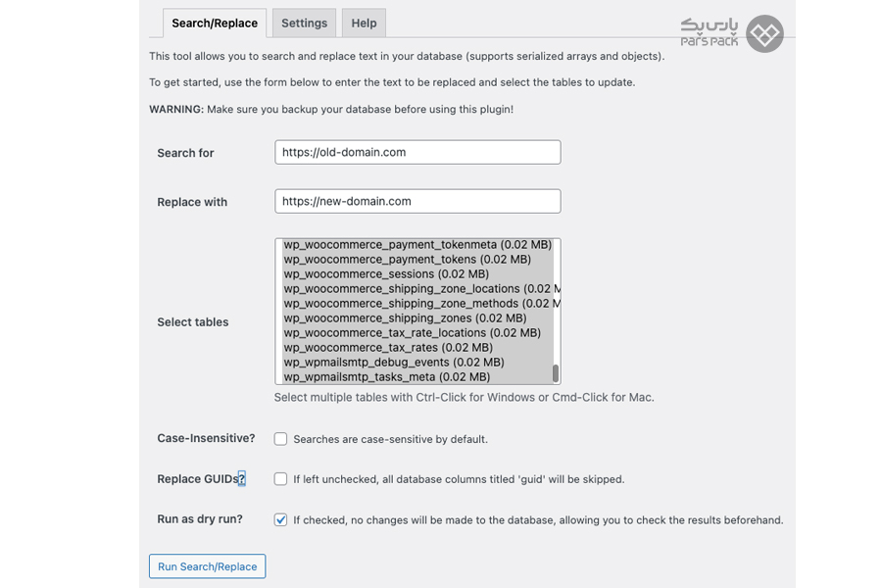The width and height of the screenshot is (882, 588).
Task: Open the Help tab
Action: [364, 24]
